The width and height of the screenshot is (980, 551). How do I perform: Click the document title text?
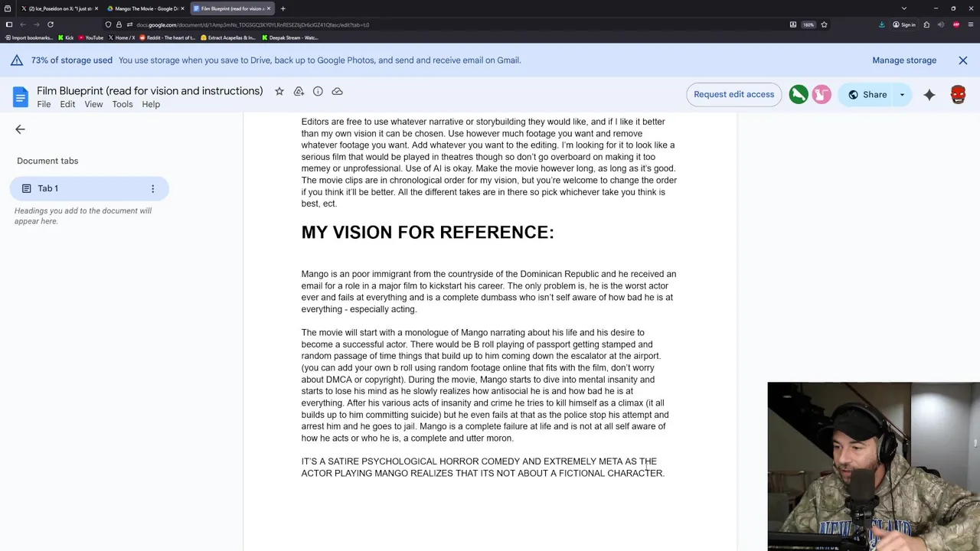(150, 91)
